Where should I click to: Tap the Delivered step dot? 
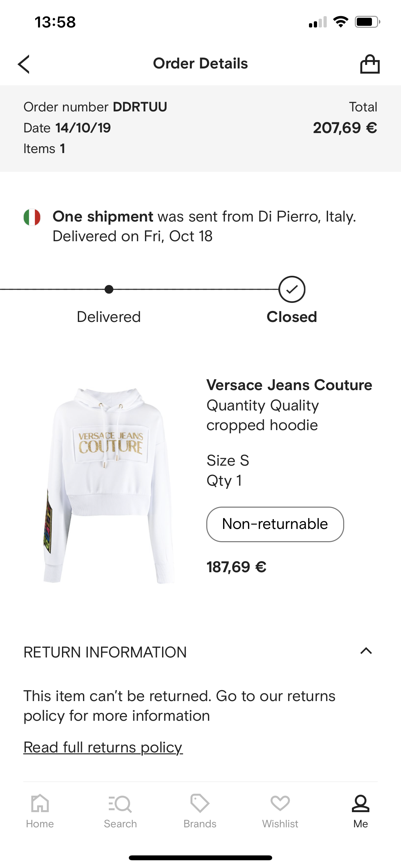click(109, 289)
